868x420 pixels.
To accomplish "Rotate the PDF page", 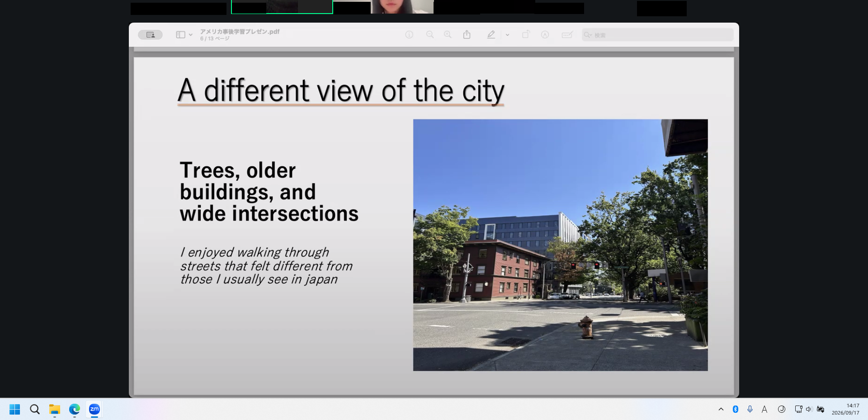I will point(526,35).
